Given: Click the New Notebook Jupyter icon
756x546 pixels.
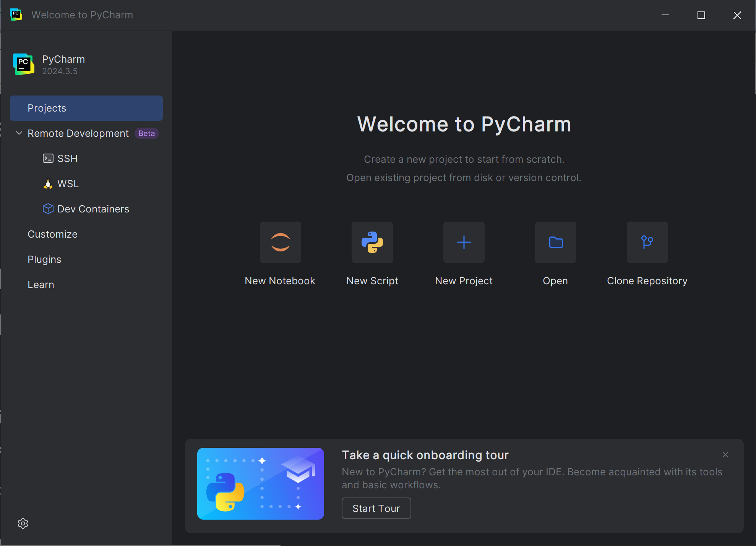Looking at the screenshot, I should 280,242.
